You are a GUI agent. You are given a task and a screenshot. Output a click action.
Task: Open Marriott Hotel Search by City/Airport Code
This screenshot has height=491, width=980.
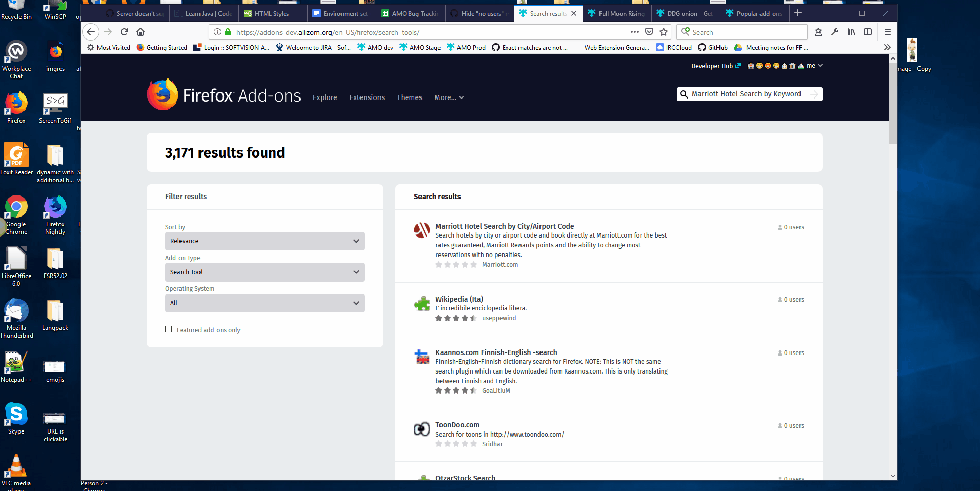coord(505,226)
